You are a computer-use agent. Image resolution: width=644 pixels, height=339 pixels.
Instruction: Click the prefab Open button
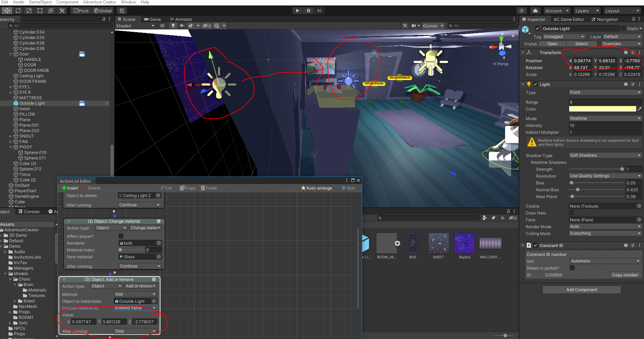point(552,44)
